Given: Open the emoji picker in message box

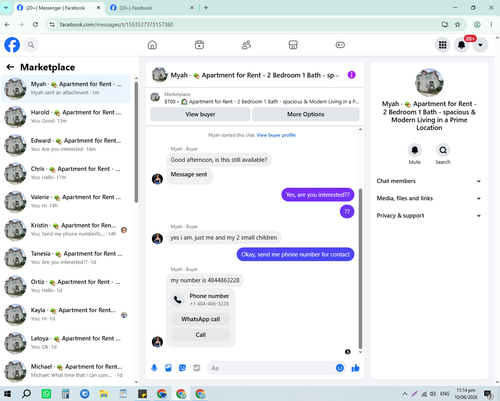Looking at the screenshot, I should coord(340,368).
